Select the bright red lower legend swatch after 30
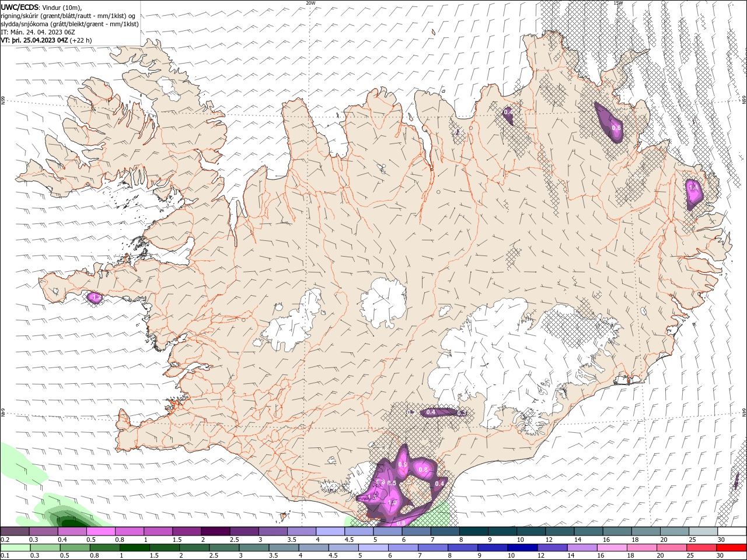 tap(732, 547)
